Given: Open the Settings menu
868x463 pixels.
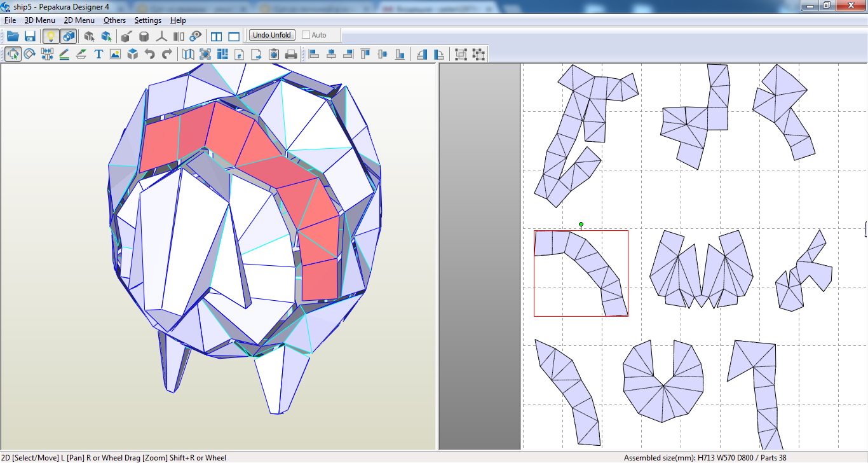Looking at the screenshot, I should coord(147,20).
